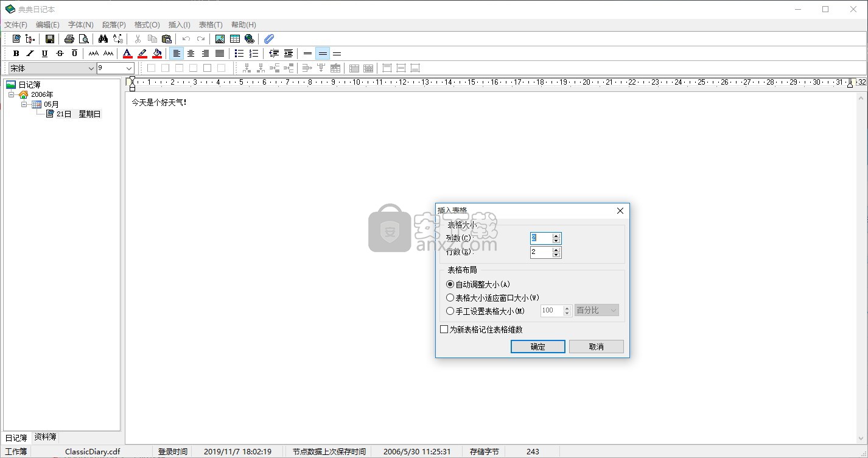
Task: Select the 21日 星期日 diary entry
Action: [x=79, y=114]
